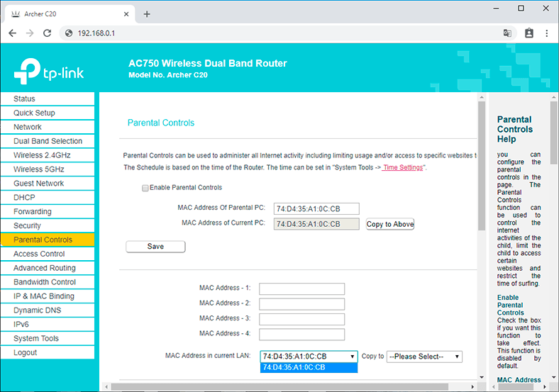Click the MAC Address - 3 input field
The image size is (559, 392).
pyautogui.click(x=301, y=319)
